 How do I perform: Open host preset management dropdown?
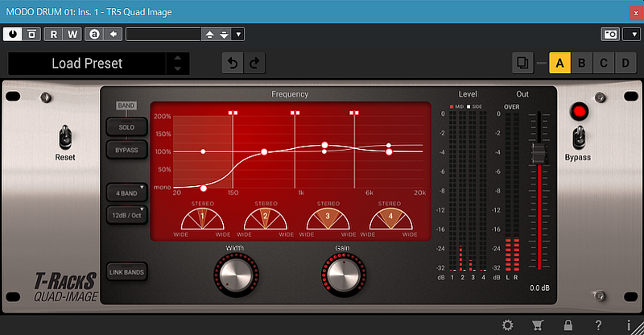point(238,35)
